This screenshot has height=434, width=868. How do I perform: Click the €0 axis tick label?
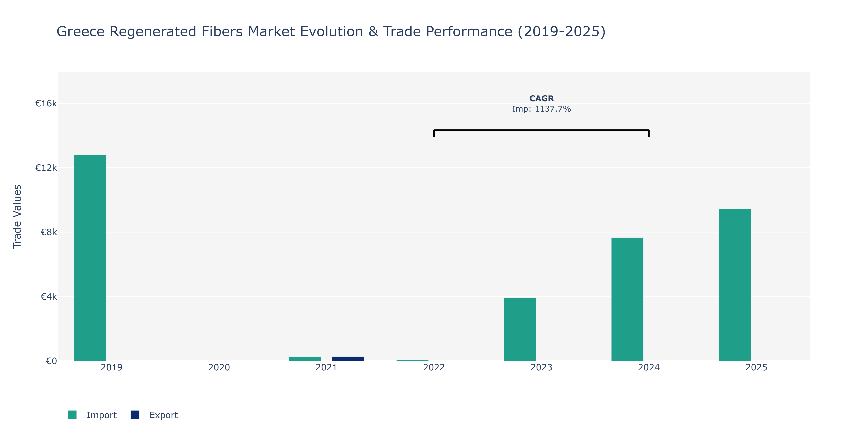click(52, 361)
